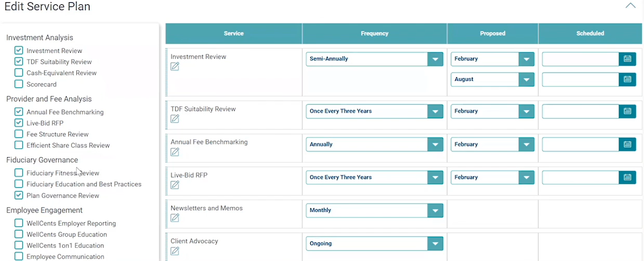Click Newsletters and Memos service name
The image size is (644, 261).
(x=207, y=208)
